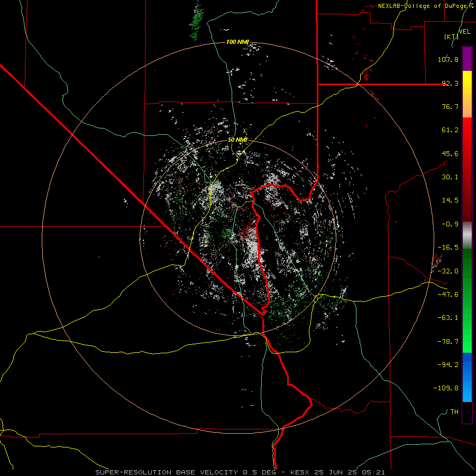The image size is (476, 476).
Task: Click the 100 NMI range ring label
Action: pyautogui.click(x=237, y=42)
